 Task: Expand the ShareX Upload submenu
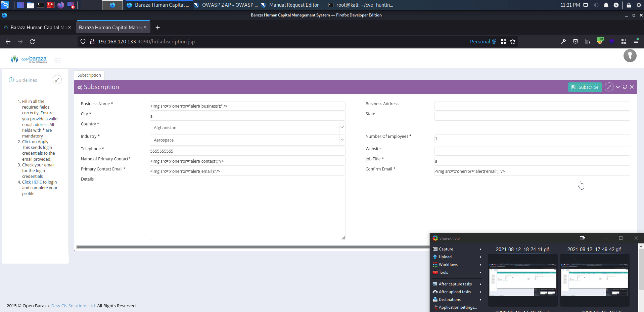(457, 257)
